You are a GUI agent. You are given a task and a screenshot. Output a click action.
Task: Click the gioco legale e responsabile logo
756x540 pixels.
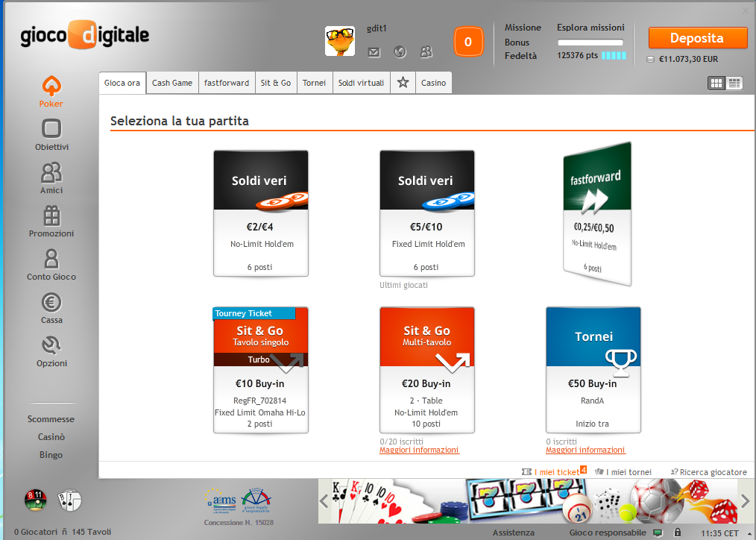256,500
